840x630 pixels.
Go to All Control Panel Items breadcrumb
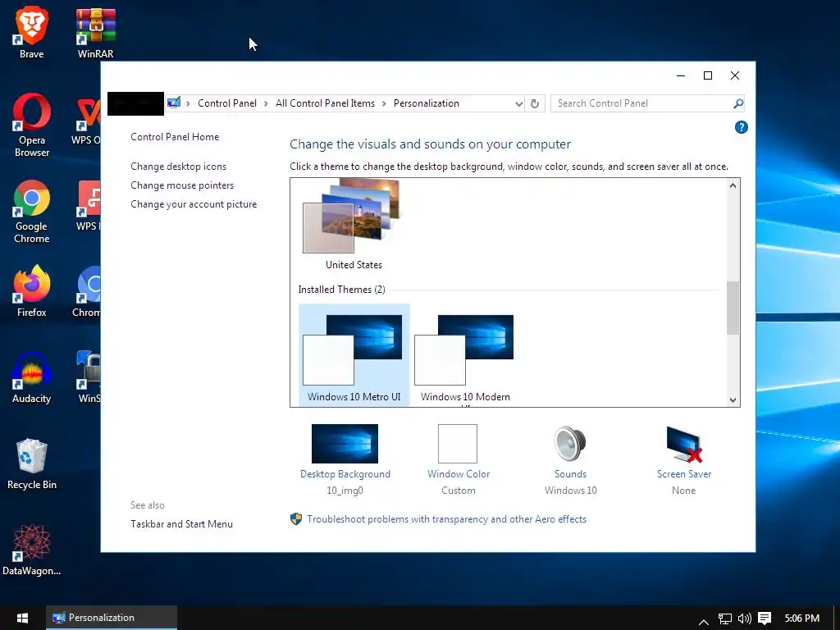click(x=325, y=103)
